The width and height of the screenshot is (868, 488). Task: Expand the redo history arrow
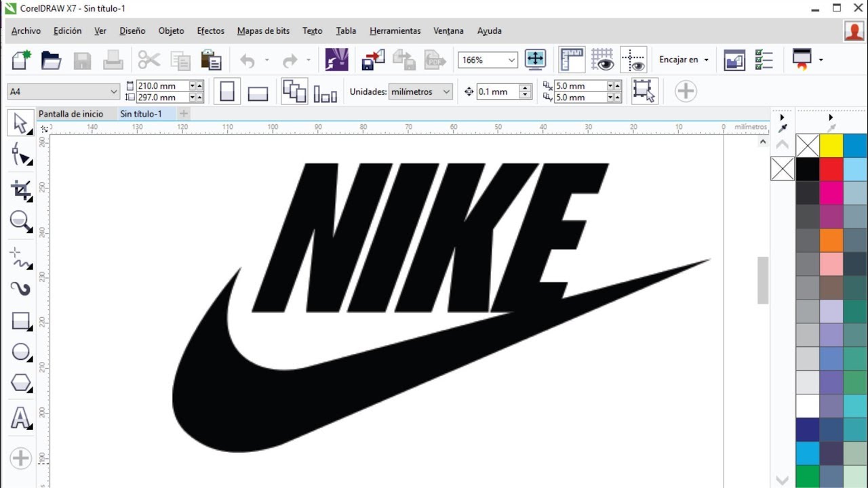pos(309,60)
